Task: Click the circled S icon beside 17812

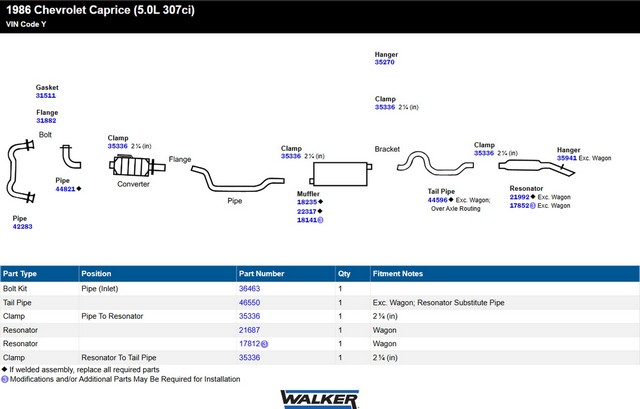Action: [x=264, y=344]
